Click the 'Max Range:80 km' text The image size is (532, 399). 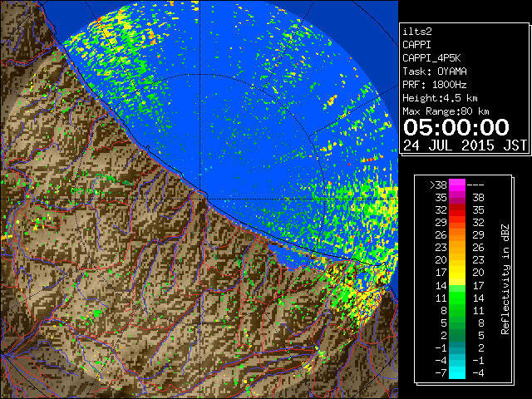[x=446, y=111]
